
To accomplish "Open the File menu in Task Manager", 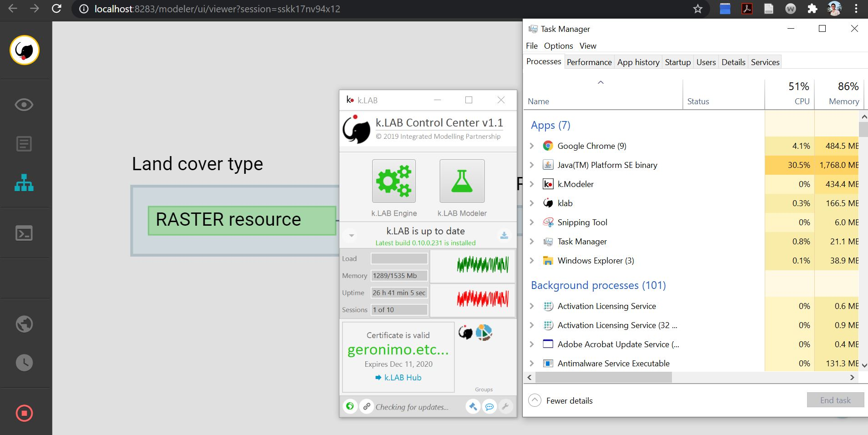I will pos(531,46).
